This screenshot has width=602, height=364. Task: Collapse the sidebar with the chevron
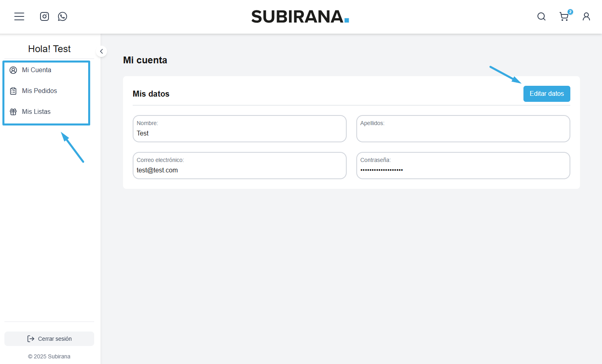(x=101, y=51)
